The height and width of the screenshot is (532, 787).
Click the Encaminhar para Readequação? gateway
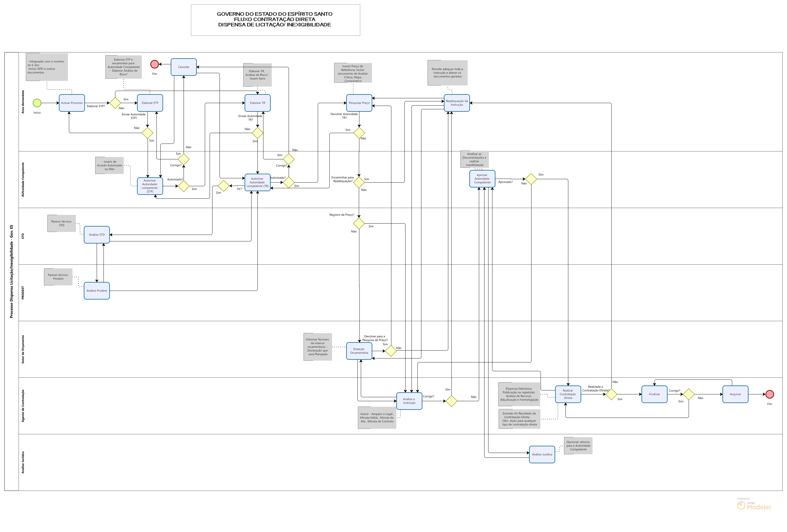click(x=359, y=182)
